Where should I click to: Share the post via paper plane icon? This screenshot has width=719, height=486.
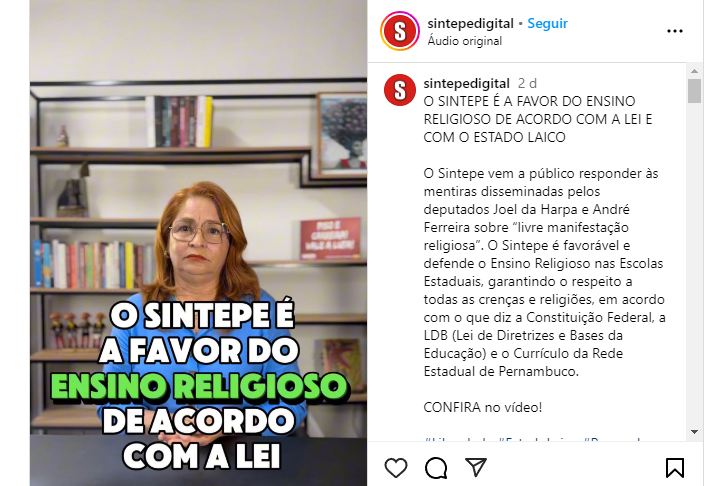[476, 467]
